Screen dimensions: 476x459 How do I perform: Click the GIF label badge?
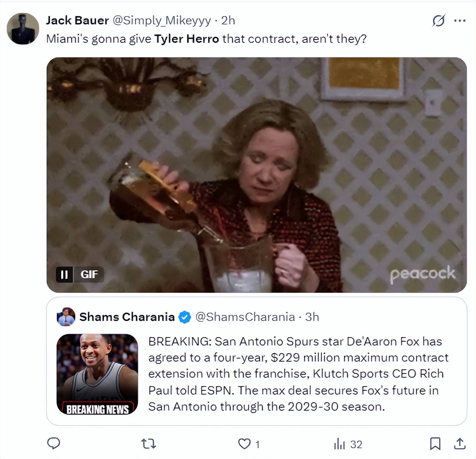pos(89,274)
